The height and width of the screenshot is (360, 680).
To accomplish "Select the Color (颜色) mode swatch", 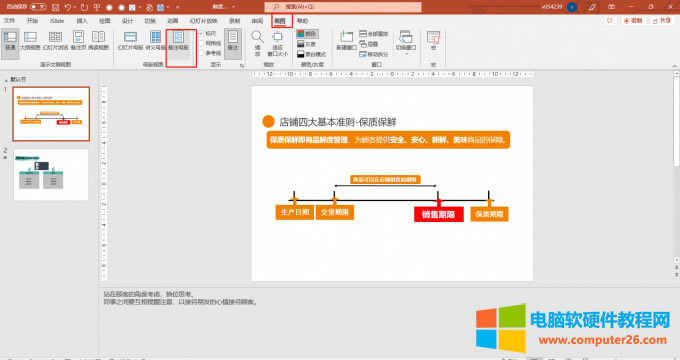I will point(307,33).
